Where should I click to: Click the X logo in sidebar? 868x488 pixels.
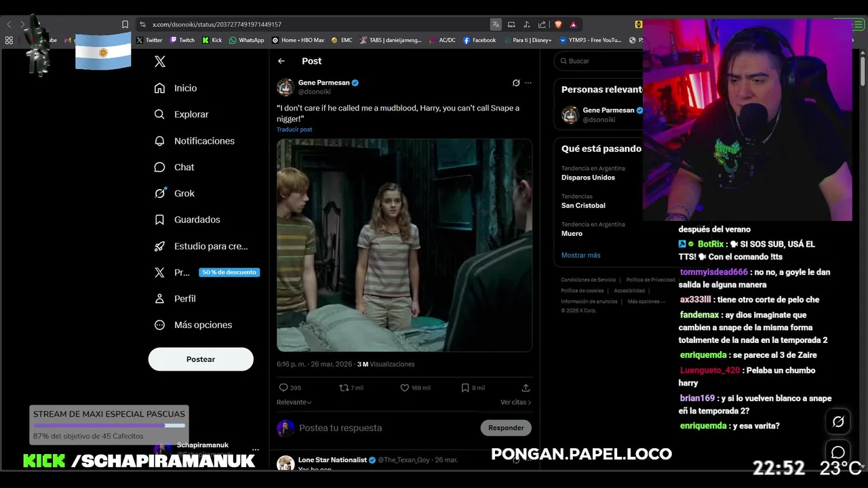click(159, 62)
